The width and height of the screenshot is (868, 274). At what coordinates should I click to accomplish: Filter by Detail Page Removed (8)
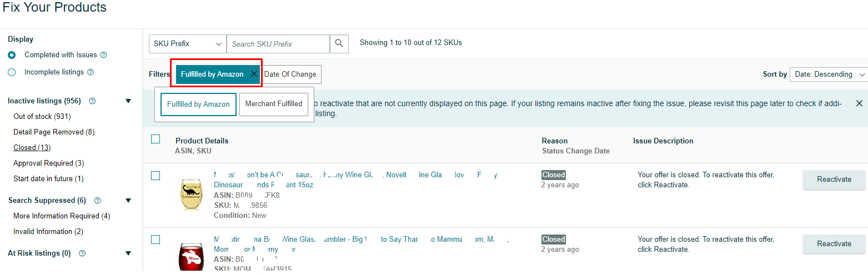(54, 132)
